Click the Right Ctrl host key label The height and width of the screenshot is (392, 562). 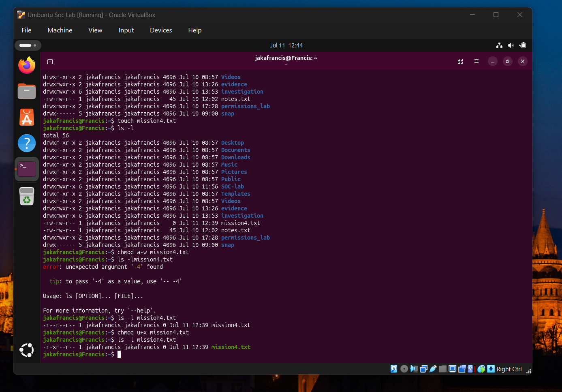509,369
